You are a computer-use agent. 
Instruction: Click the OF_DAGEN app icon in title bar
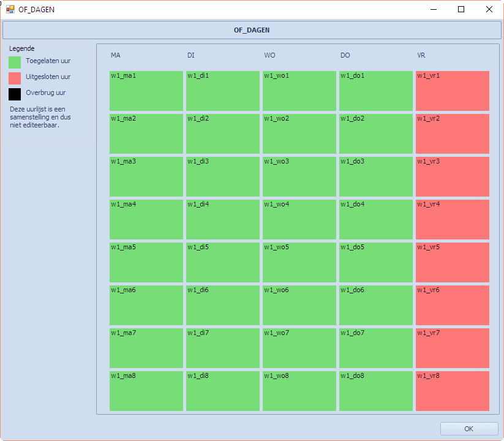pos(10,9)
